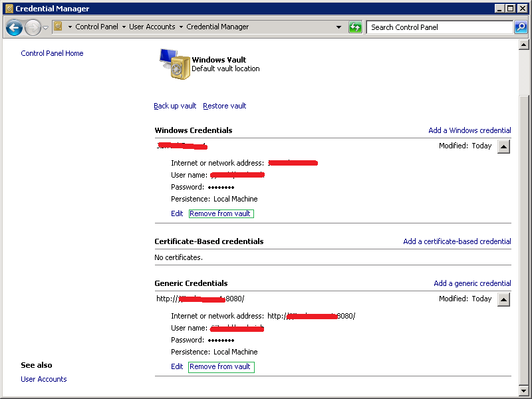Click the Windows Vault safe icon

(x=175, y=64)
